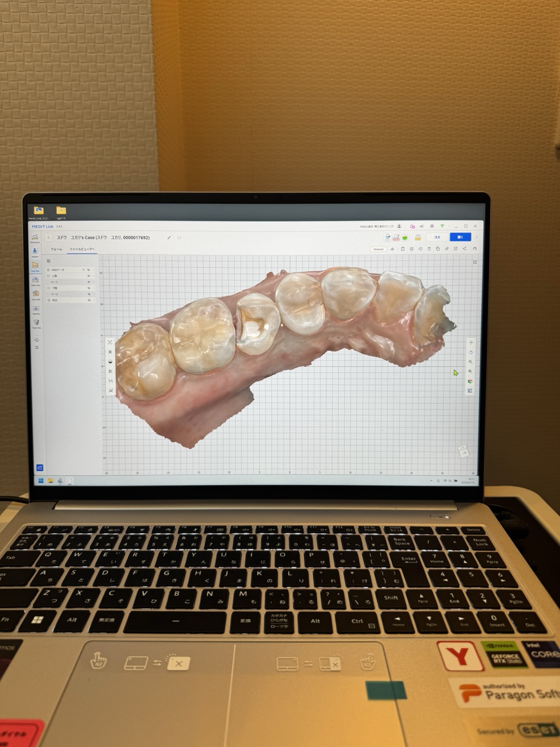
Task: Click the blue 開く button
Action: tap(460, 237)
